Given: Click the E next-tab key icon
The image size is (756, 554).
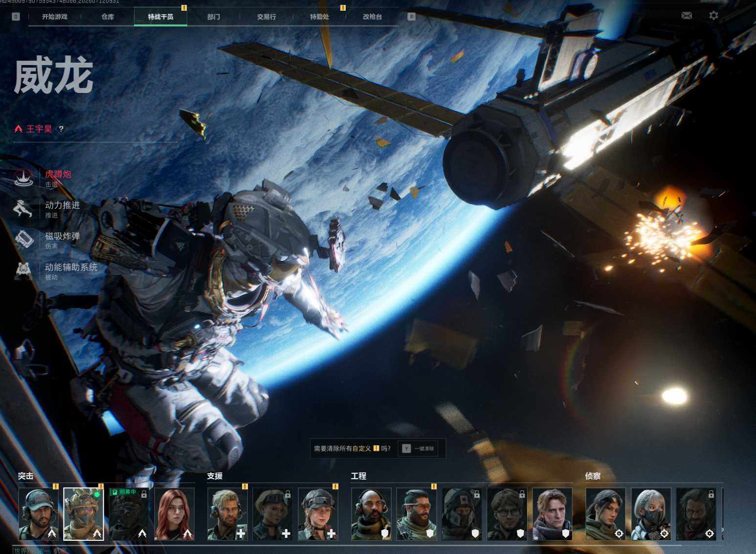Looking at the screenshot, I should 411,17.
